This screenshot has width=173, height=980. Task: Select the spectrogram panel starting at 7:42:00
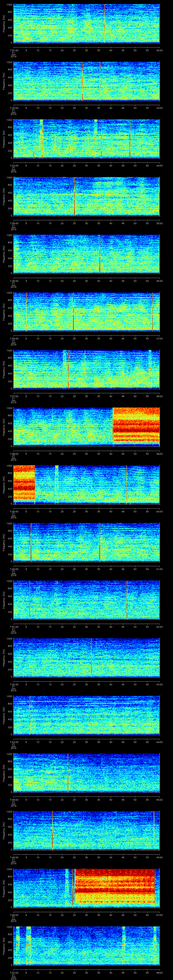(87, 657)
